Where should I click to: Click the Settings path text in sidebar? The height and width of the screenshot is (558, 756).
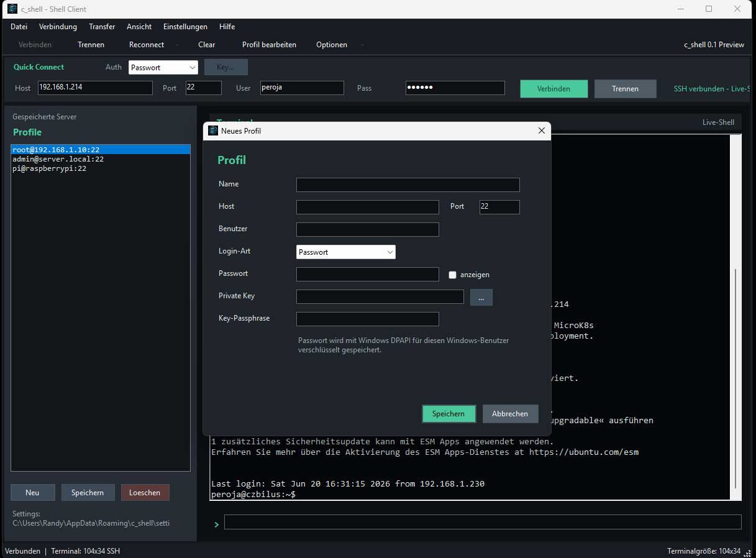tap(91, 518)
